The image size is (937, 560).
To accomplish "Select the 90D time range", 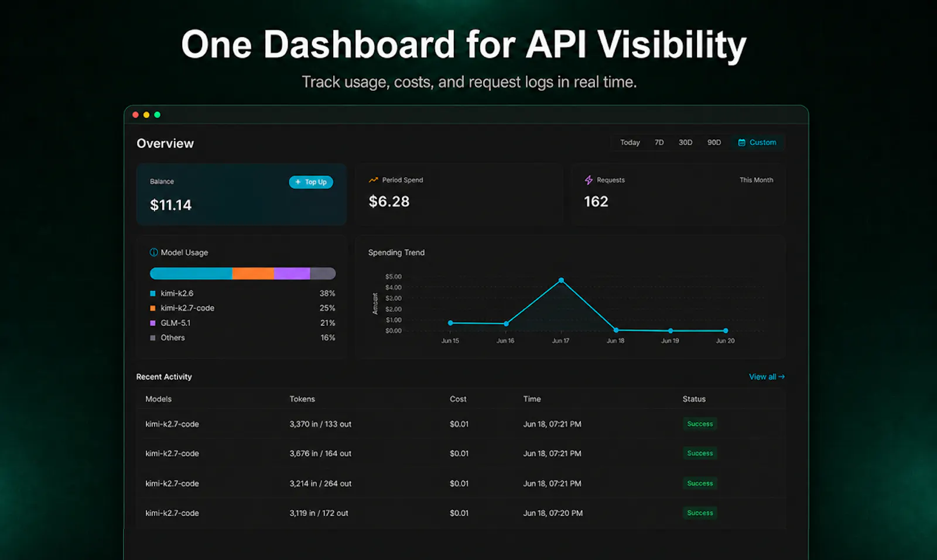I will (x=714, y=142).
